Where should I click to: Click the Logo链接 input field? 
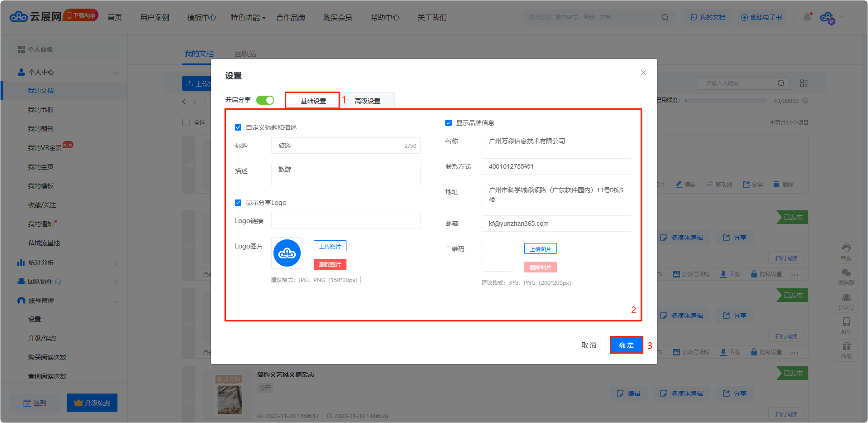pyautogui.click(x=346, y=221)
